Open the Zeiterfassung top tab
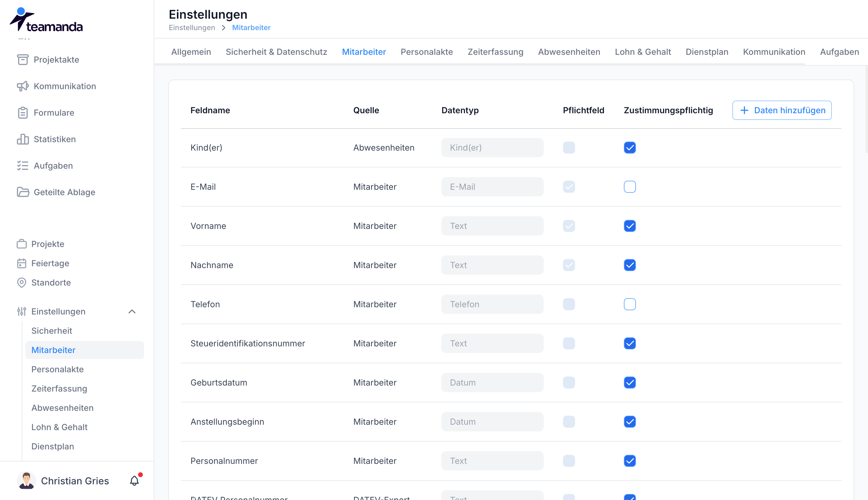868x500 pixels. (495, 52)
